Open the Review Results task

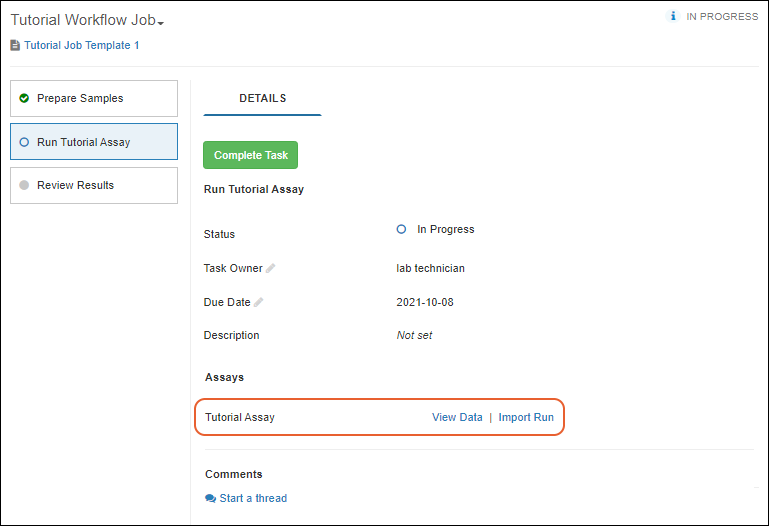point(75,185)
